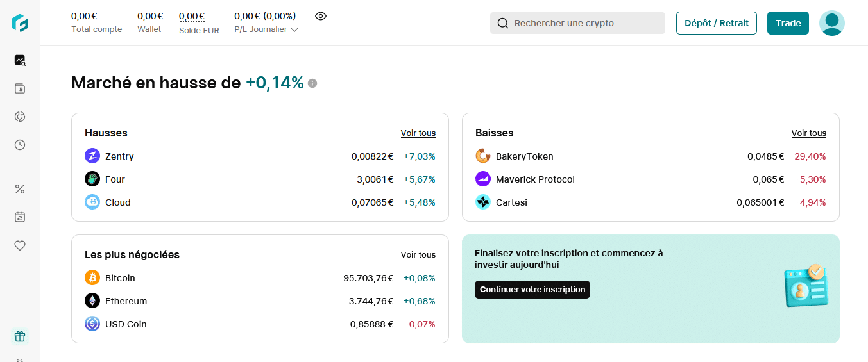Click the -29,40% change value
Screen dimensions: 868x362
coord(808,156)
